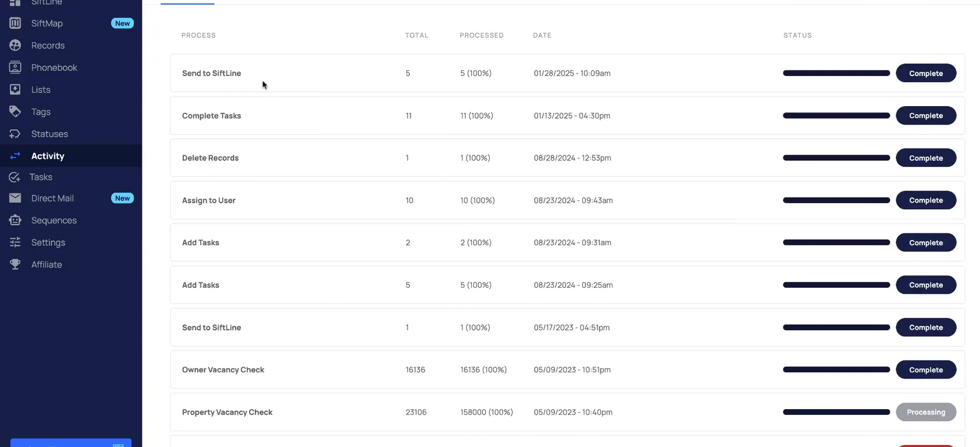Open Phonebook from the sidebar
The height and width of the screenshot is (447, 980).
point(54,67)
